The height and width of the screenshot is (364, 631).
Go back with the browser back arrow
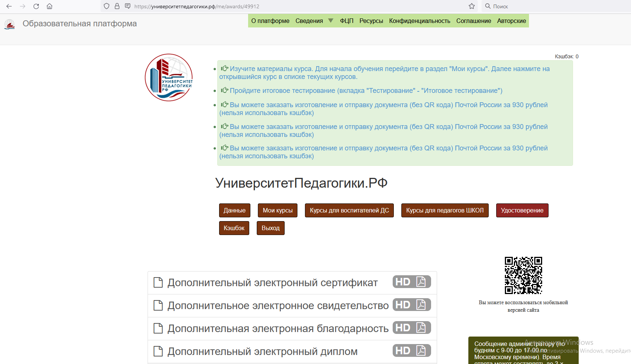tap(9, 6)
